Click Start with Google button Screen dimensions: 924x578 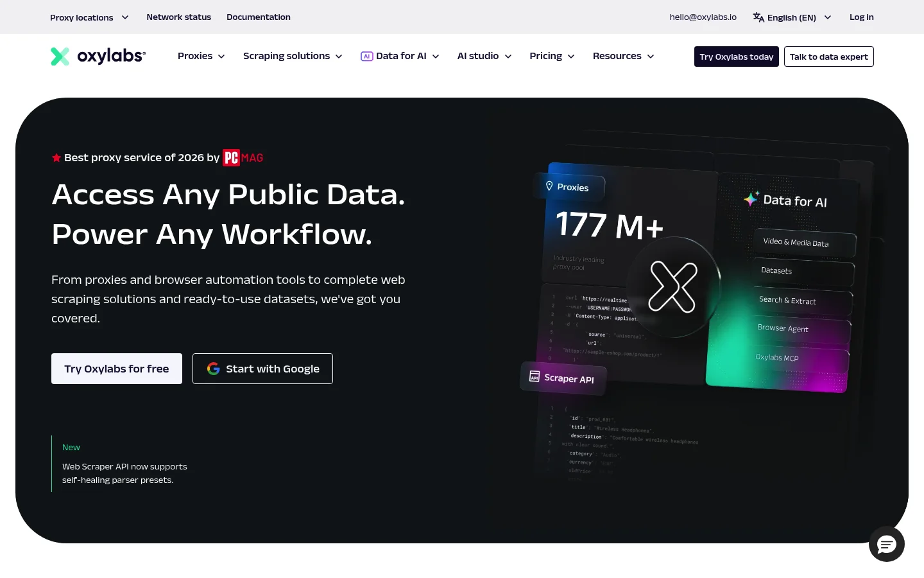pyautogui.click(x=262, y=369)
